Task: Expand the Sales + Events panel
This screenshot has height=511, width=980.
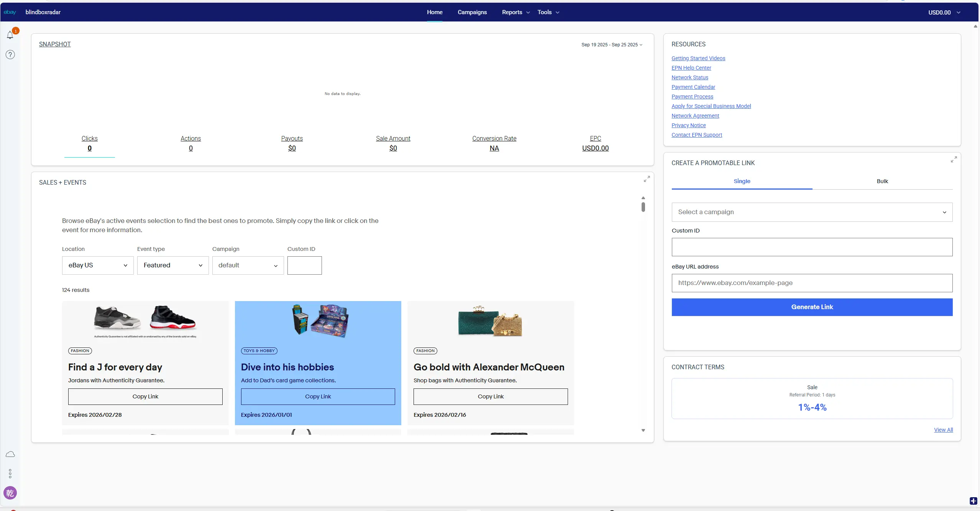Action: pyautogui.click(x=647, y=179)
